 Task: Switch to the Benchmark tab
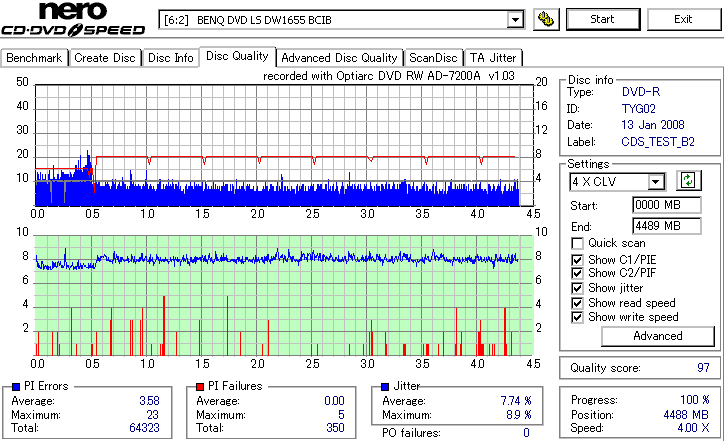pyautogui.click(x=34, y=58)
